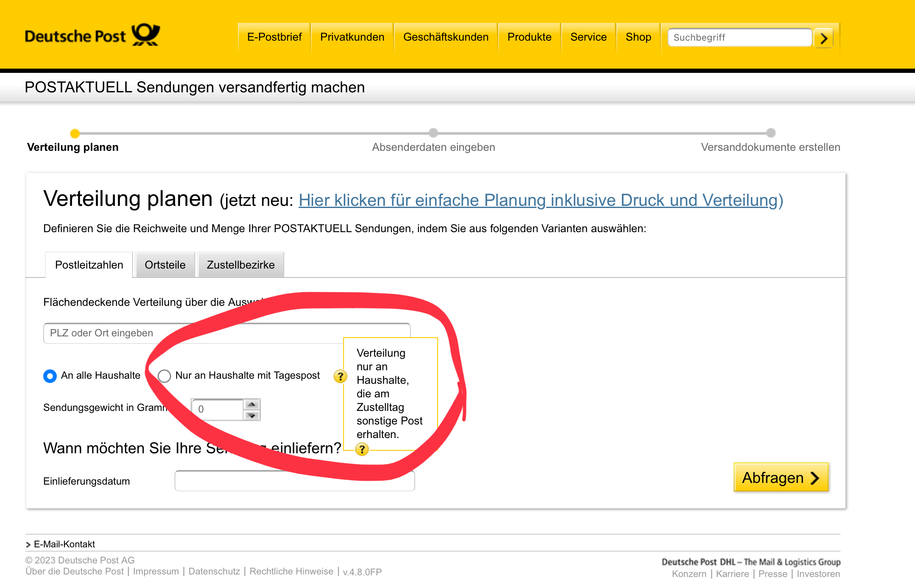
Task: Click the PLZ oder Ort eingeben field
Action: pyautogui.click(x=227, y=333)
